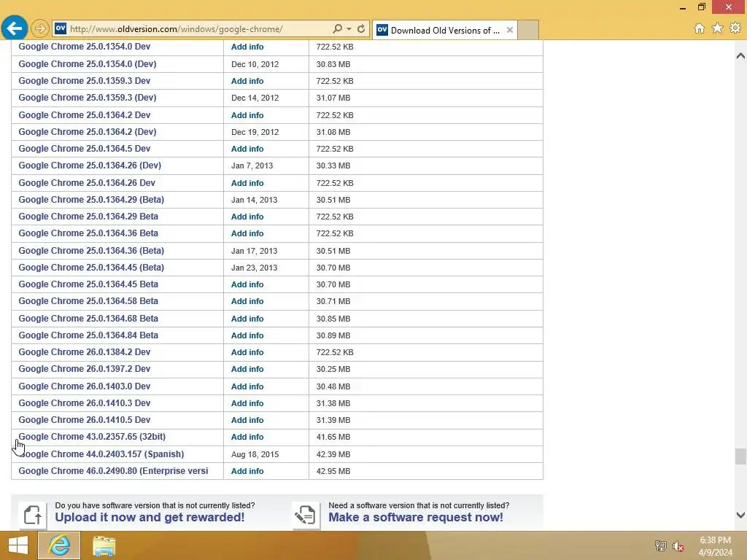The width and height of the screenshot is (747, 560).
Task: Click the search magnifier in address bar
Action: tap(337, 28)
